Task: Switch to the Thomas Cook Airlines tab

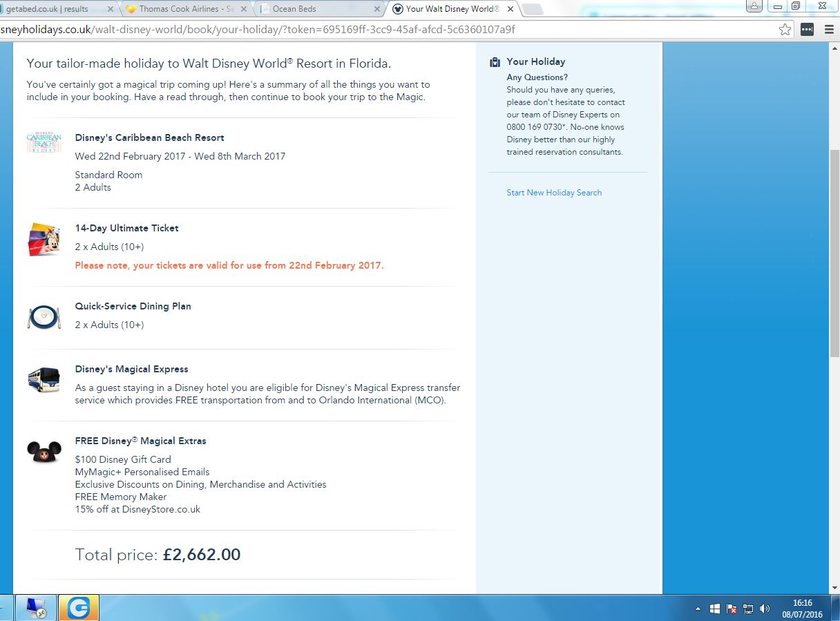Action: coord(187,9)
